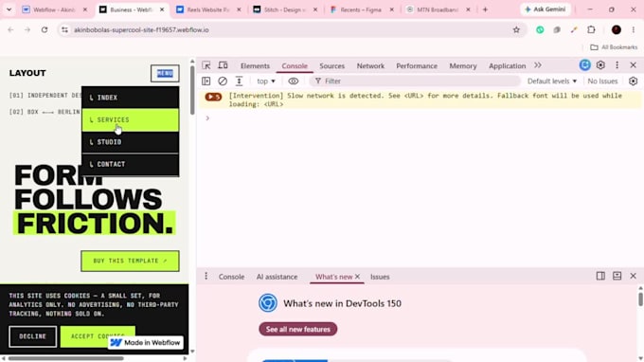The image size is (644, 362).
Task: Open the drawer three-dot menu
Action: pos(206,276)
